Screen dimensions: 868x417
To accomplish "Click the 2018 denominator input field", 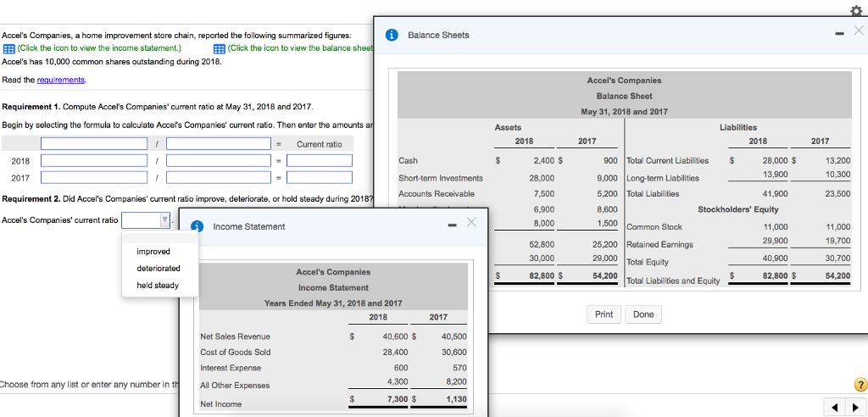I will click(x=219, y=160).
